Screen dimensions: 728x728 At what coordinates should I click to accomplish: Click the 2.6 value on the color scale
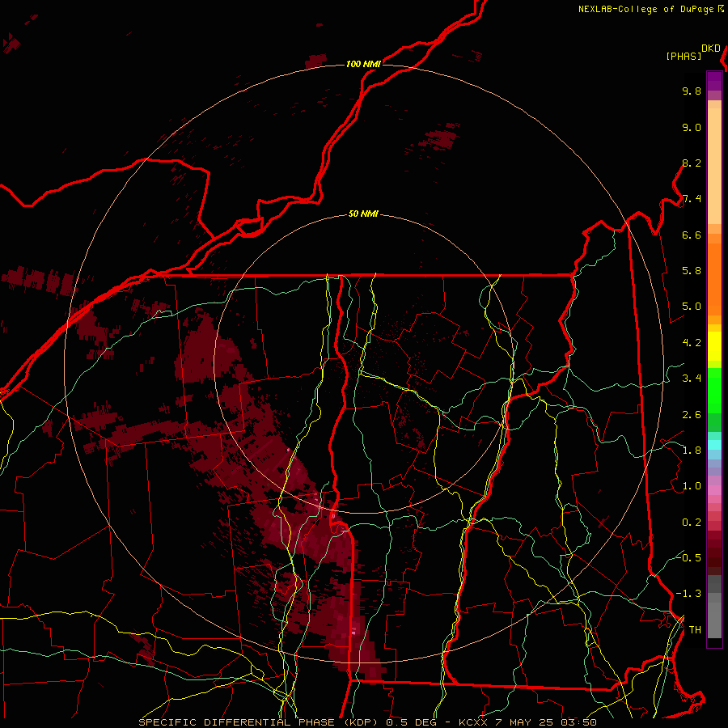click(x=692, y=415)
